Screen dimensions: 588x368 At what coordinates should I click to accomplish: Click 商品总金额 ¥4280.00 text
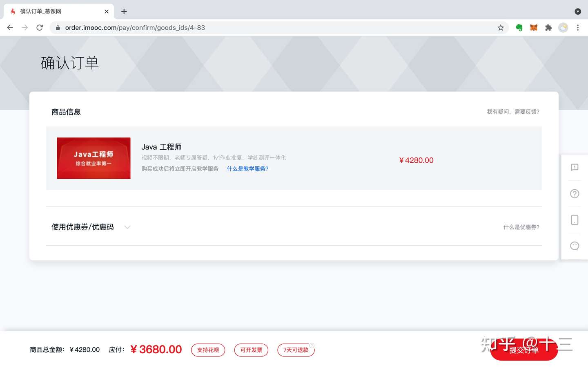click(x=65, y=350)
